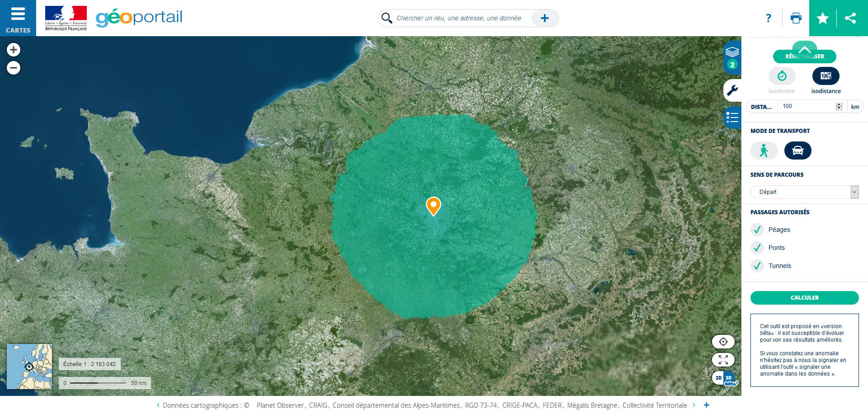Expand search options with the plus button

pos(545,18)
